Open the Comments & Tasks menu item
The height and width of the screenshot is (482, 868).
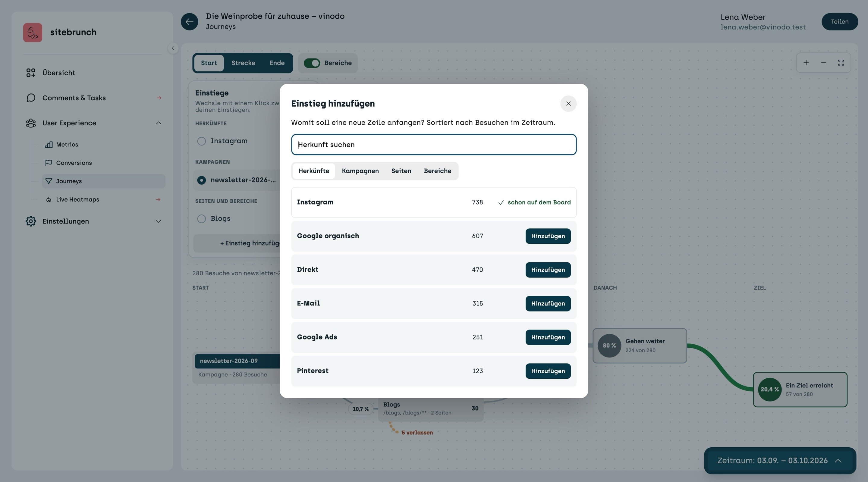tap(94, 98)
